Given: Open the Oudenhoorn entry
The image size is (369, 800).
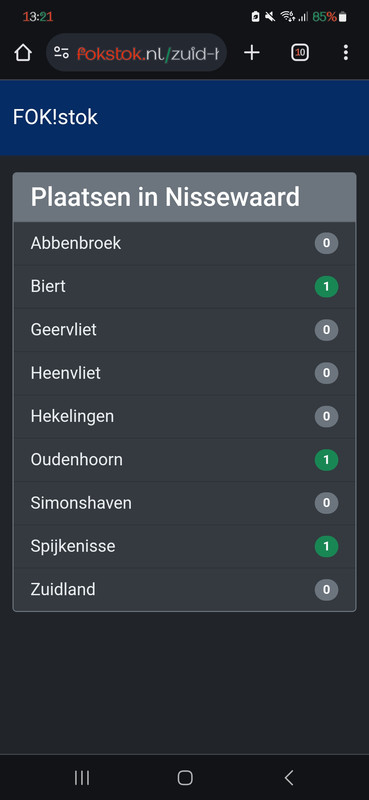Looking at the screenshot, I should [184, 460].
